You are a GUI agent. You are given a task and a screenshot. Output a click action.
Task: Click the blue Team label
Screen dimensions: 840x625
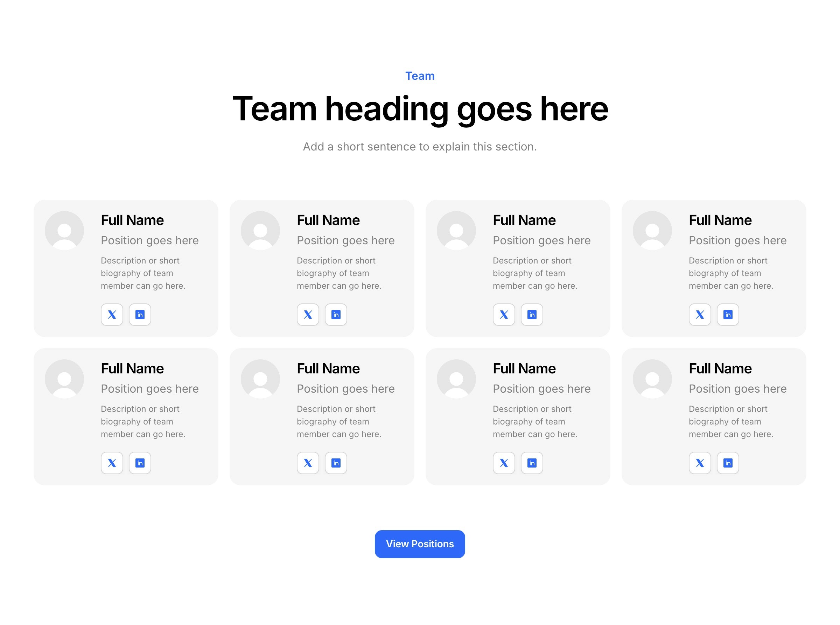coord(420,76)
